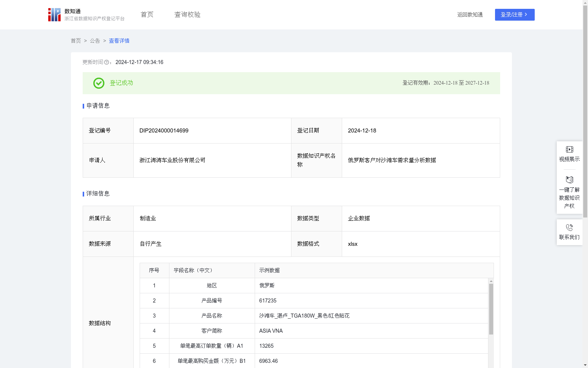Click the 制造业 industry value
Screen dimensions: 588x368
(x=148, y=218)
